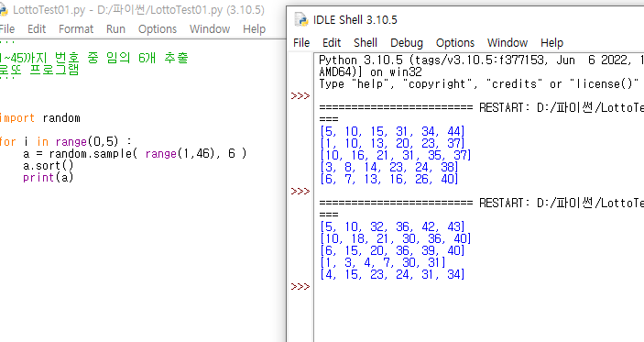Click the Python file icon in LottoTest01.py title bar
The width and height of the screenshot is (644, 342).
point(4,10)
